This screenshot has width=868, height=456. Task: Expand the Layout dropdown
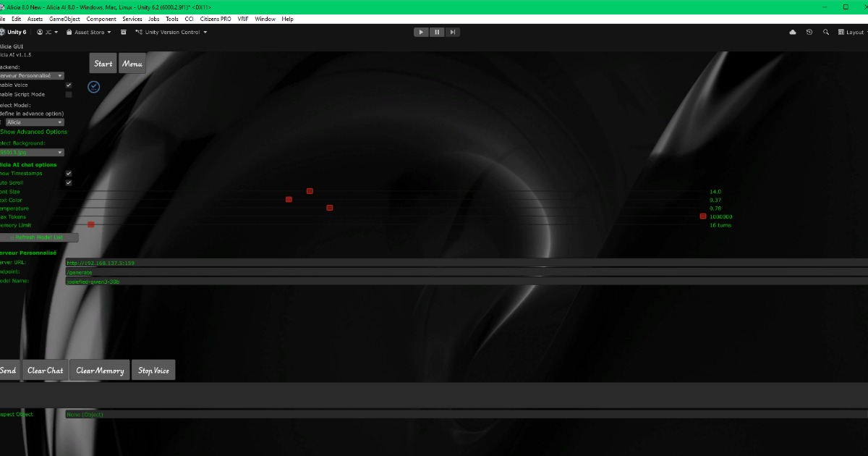click(x=851, y=32)
